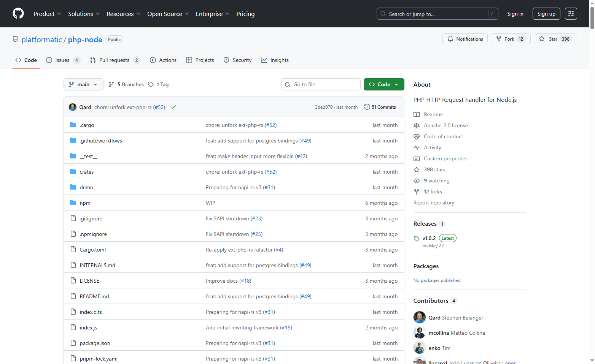Expand the green Code dropdown
The width and height of the screenshot is (595, 364).
tap(383, 84)
